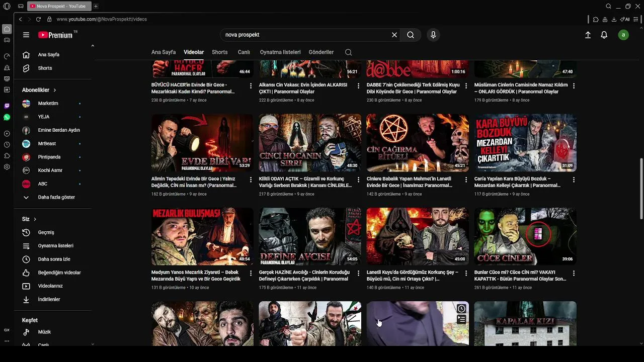The image size is (644, 362).
Task: Open Gönderiler channel tab
Action: (x=321, y=52)
